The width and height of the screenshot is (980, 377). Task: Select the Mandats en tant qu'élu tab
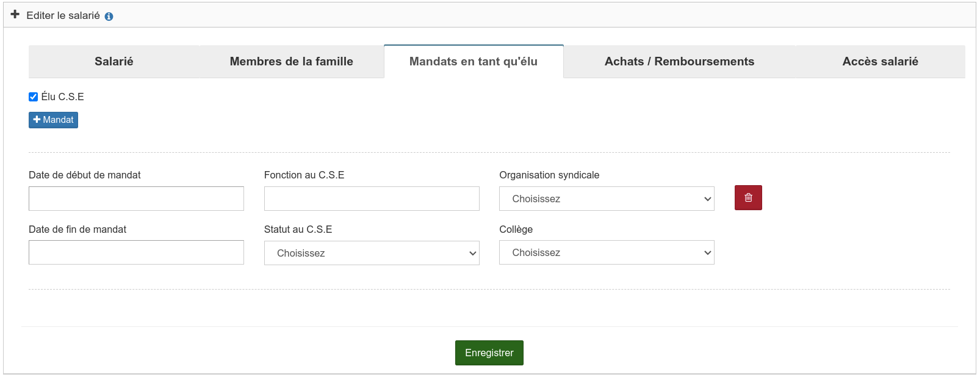(474, 62)
